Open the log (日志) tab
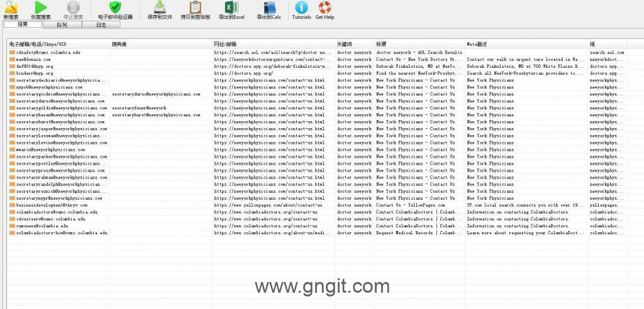Screen dimensions: 644x309 (101, 25)
